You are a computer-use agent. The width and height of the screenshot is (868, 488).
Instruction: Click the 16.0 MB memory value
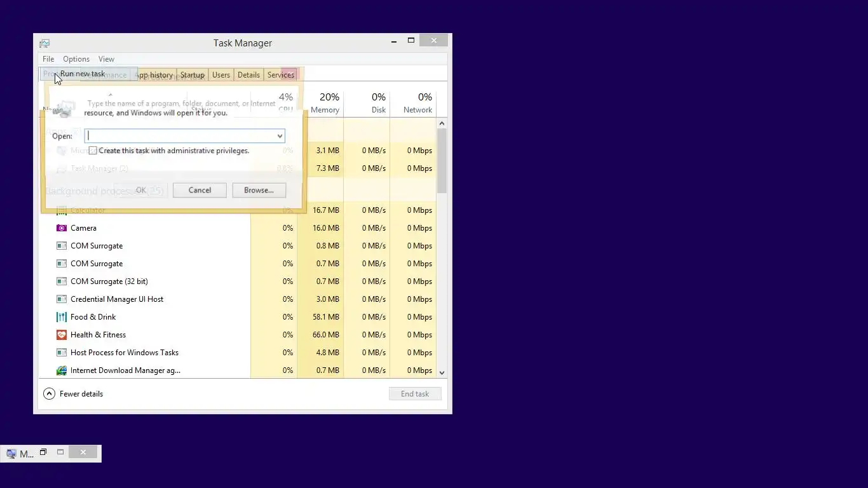coord(326,228)
